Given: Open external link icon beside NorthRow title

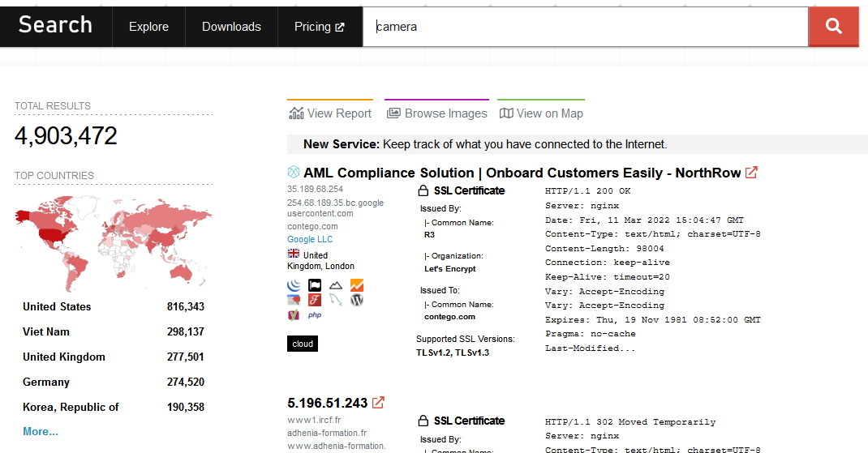Looking at the screenshot, I should click(x=752, y=173).
